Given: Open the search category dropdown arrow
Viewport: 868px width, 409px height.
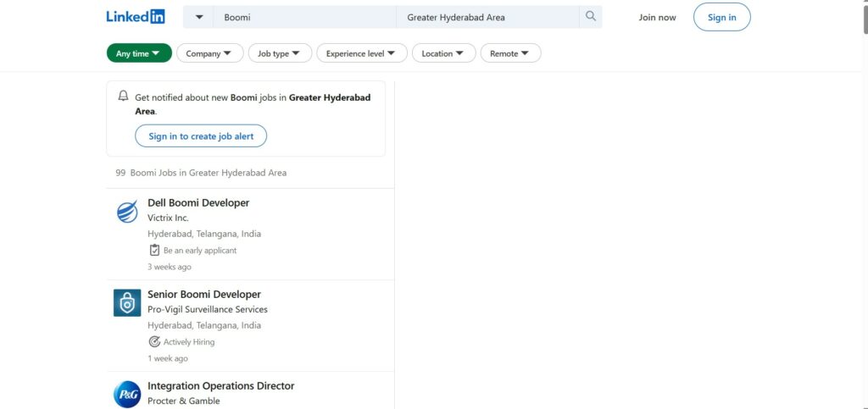Looking at the screenshot, I should tap(199, 17).
